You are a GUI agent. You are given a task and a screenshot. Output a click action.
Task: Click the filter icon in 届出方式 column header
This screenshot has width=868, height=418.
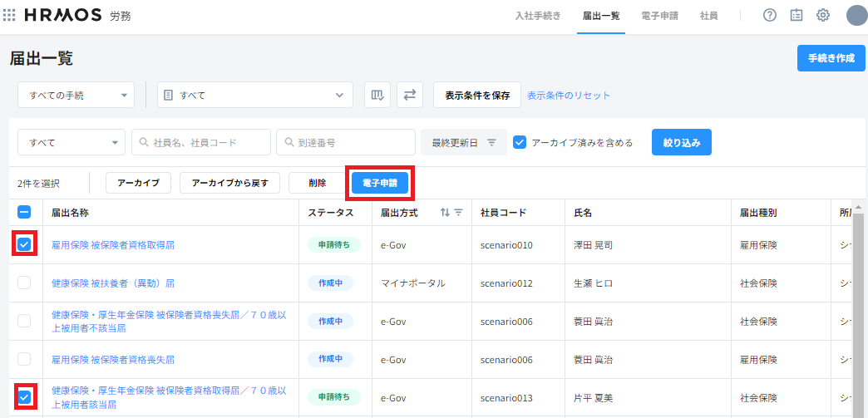click(x=458, y=213)
